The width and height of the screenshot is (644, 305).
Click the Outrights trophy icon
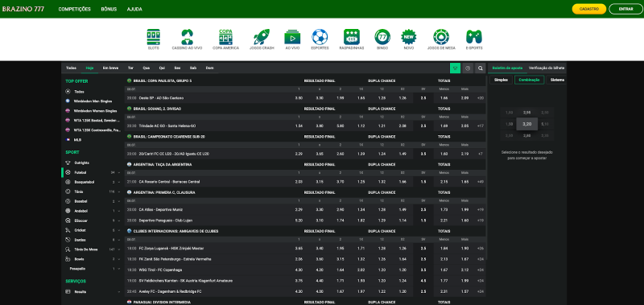68,163
